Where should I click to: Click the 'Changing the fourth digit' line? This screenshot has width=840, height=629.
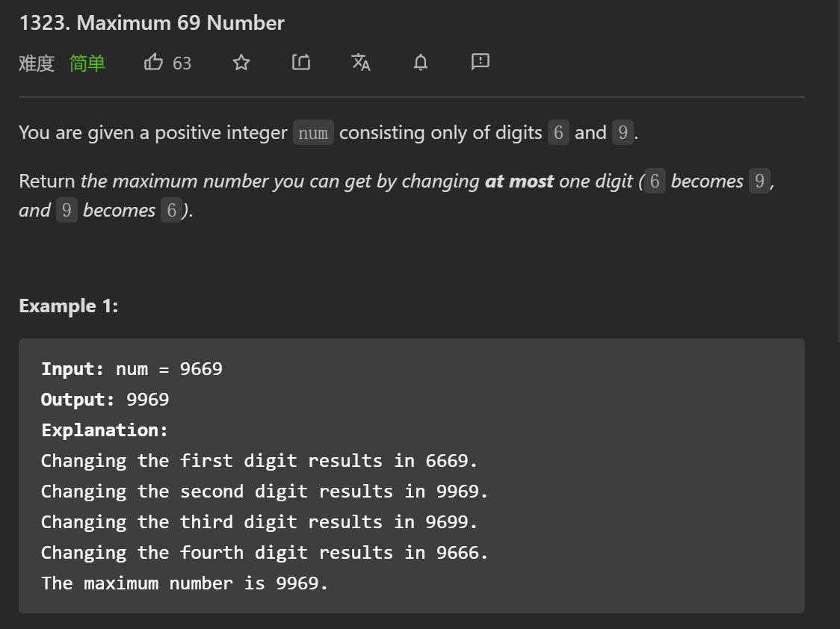(265, 553)
